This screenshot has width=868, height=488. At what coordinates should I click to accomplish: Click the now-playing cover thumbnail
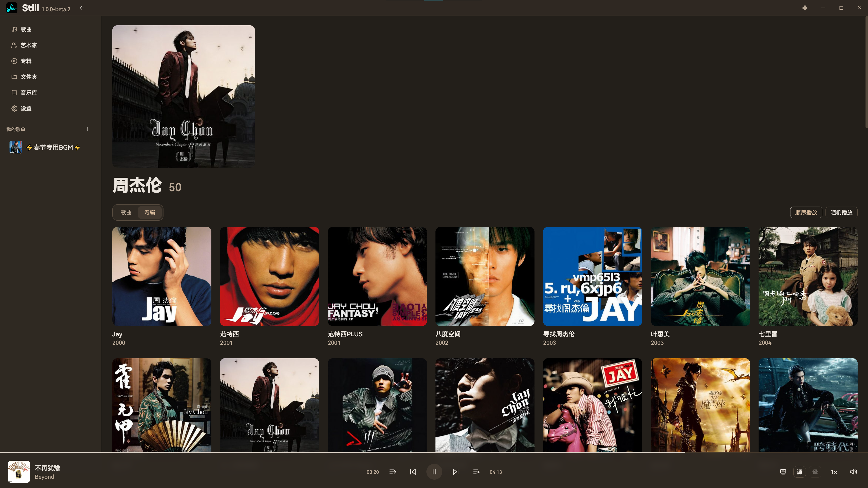pos(19,472)
